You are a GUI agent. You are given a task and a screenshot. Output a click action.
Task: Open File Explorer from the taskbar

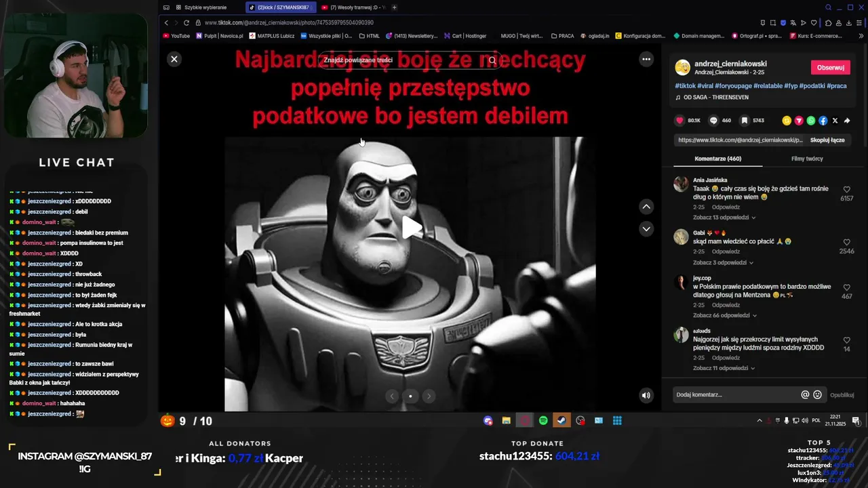[506, 421]
